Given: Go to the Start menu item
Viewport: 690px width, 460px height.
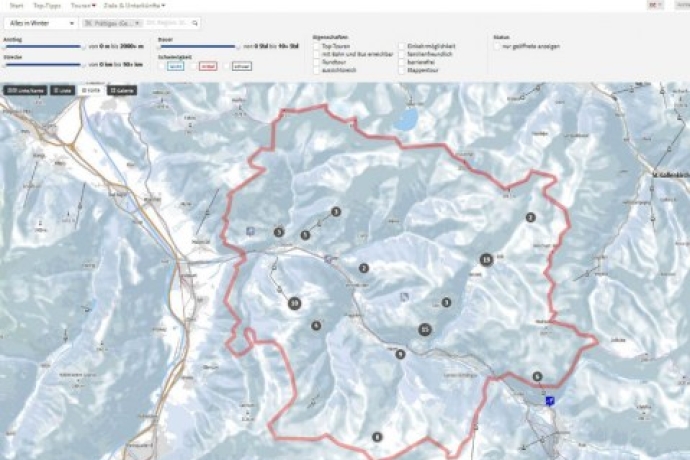Looking at the screenshot, I should (x=16, y=5).
